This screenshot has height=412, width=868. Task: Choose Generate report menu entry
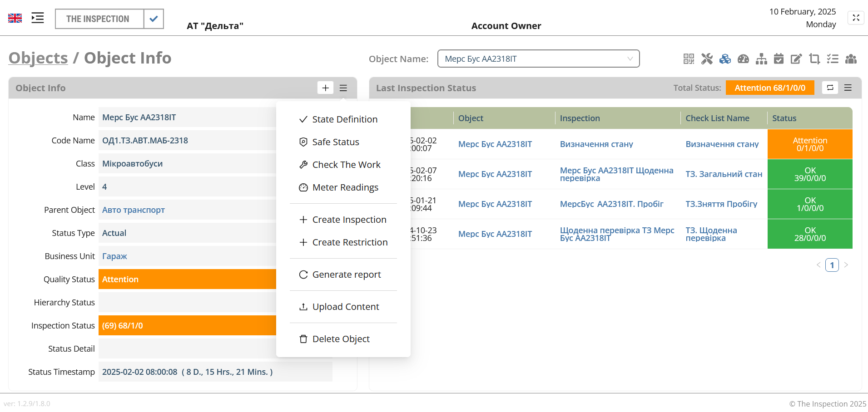346,275
